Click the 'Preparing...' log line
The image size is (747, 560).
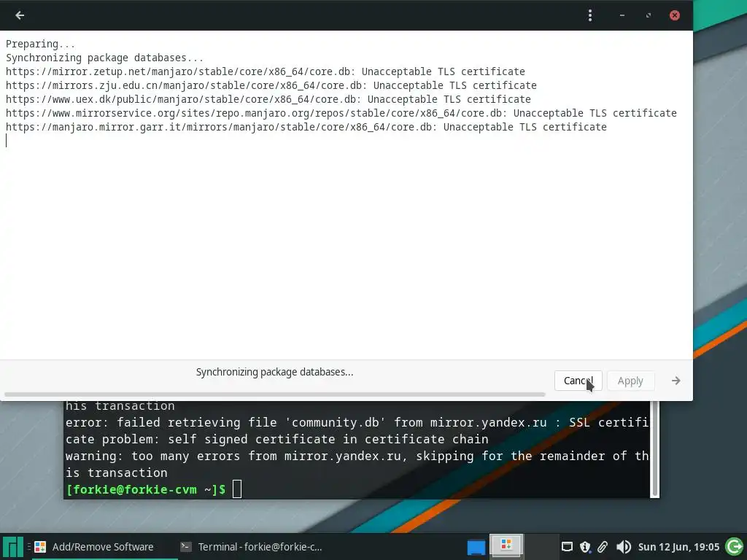[40, 44]
